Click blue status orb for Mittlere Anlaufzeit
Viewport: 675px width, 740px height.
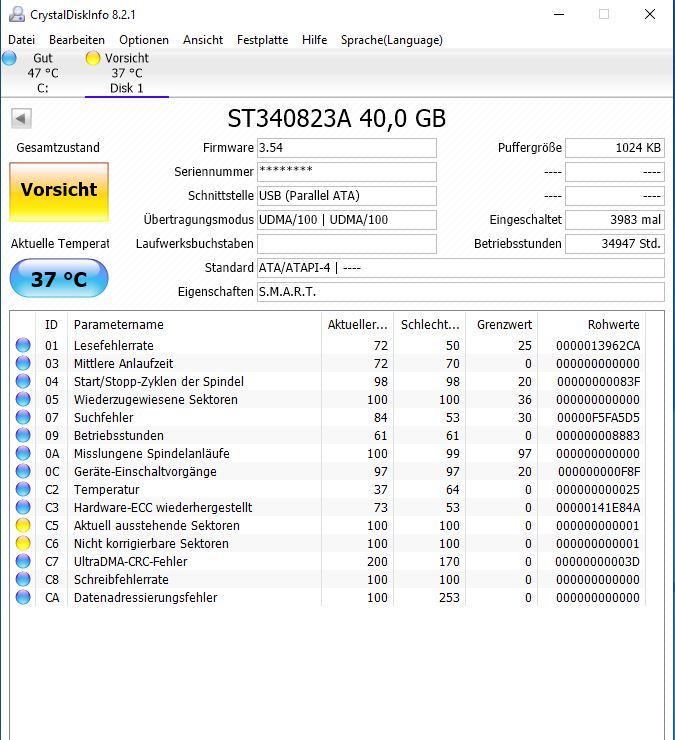tap(23, 363)
